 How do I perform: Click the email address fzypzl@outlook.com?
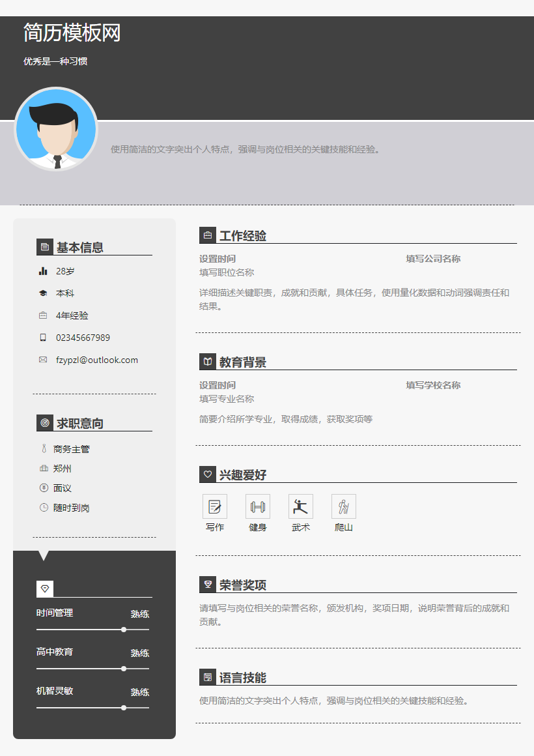click(x=97, y=360)
